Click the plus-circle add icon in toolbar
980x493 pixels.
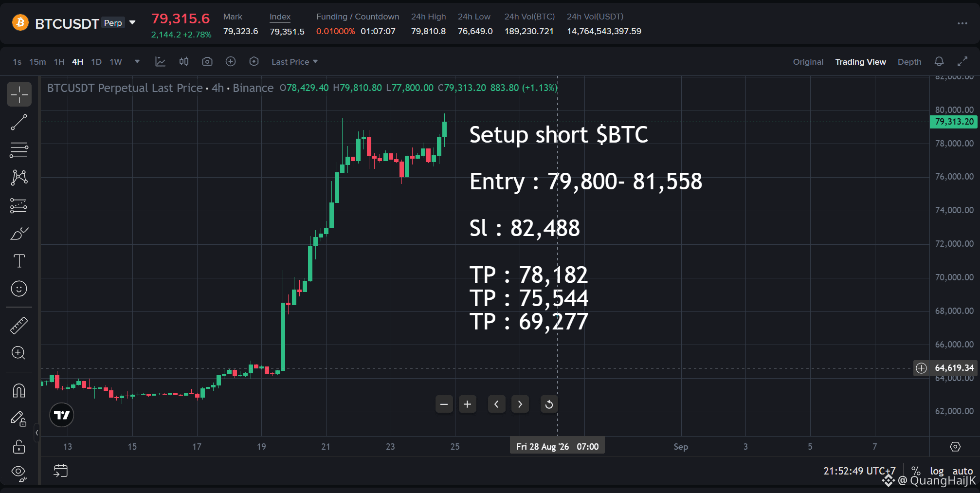(x=231, y=61)
